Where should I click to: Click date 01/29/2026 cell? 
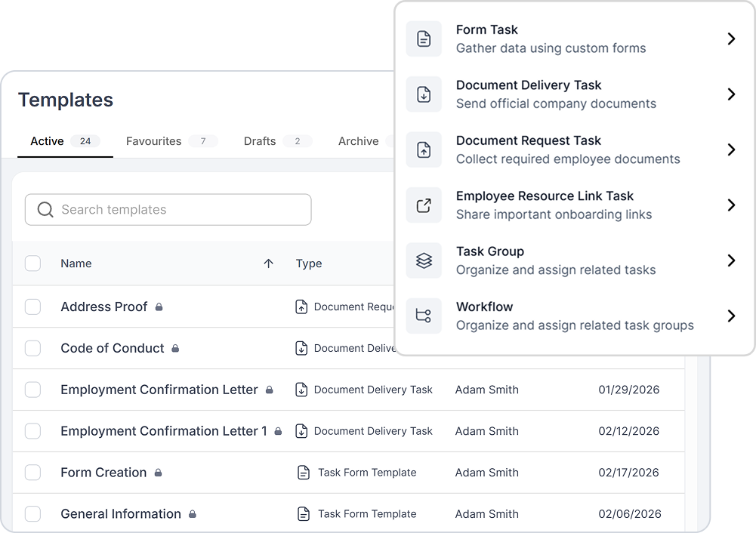[628, 390]
